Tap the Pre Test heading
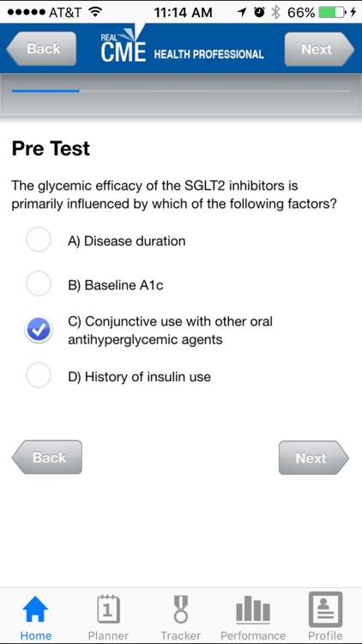This screenshot has height=644, width=362. click(x=51, y=149)
